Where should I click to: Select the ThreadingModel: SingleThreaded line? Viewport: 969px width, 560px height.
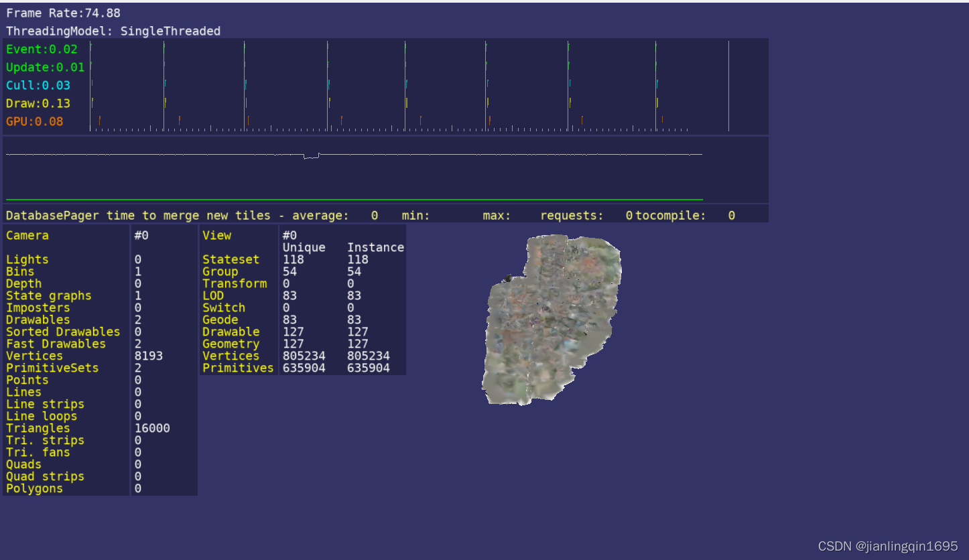point(113,31)
